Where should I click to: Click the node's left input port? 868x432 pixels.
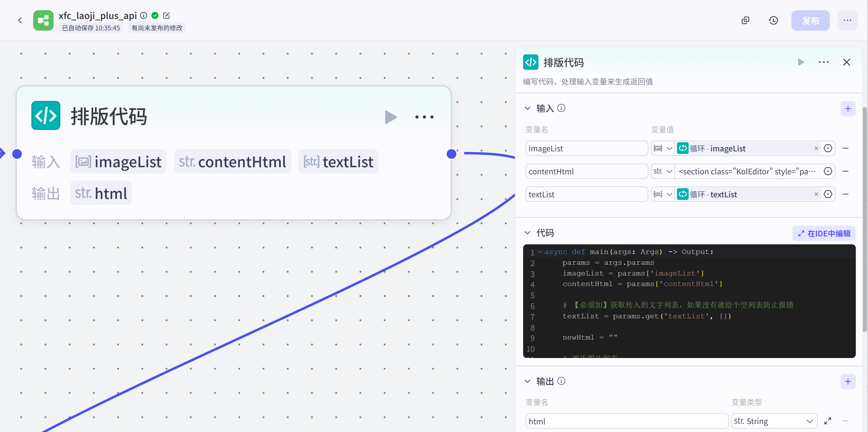[17, 154]
